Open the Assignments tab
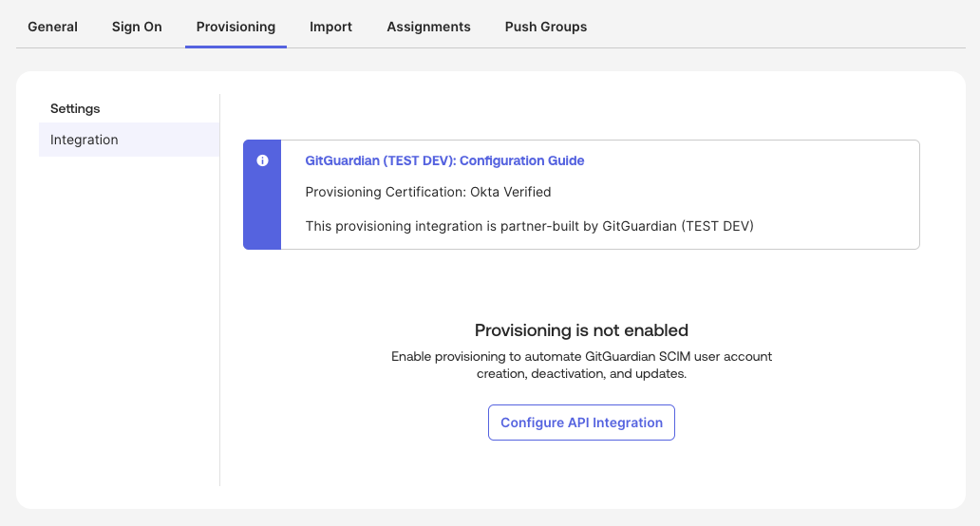980x526 pixels. [429, 27]
